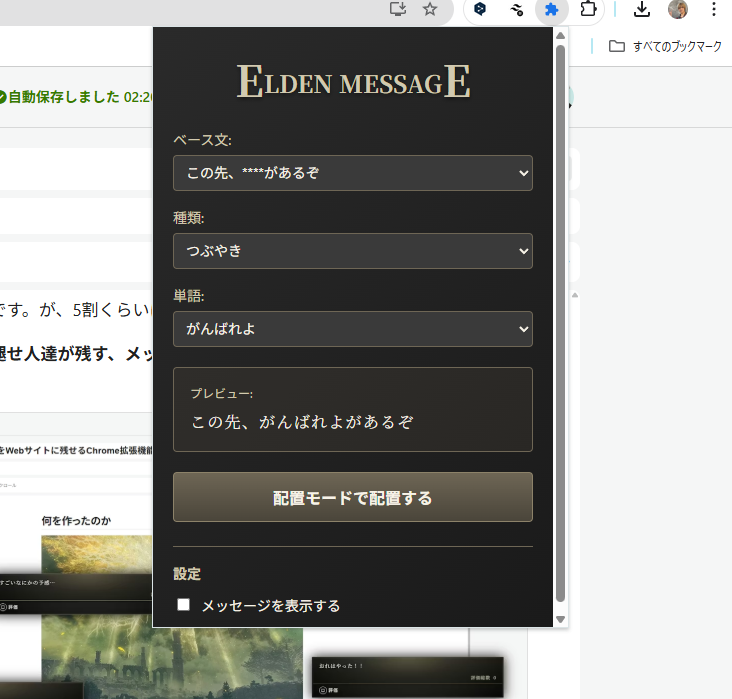This screenshot has height=699, width=732.
Task: Click the popup vertical scrollbar thumb
Action: tap(561, 323)
